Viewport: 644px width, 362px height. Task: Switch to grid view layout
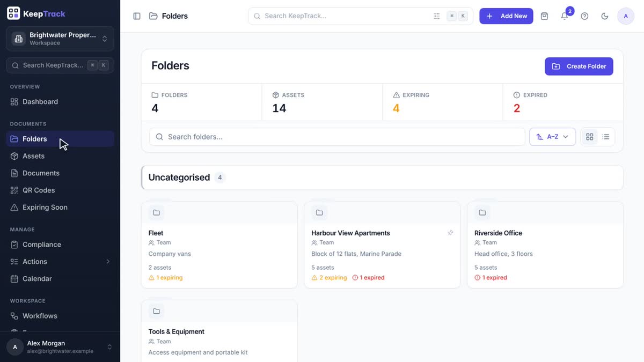pyautogui.click(x=590, y=137)
